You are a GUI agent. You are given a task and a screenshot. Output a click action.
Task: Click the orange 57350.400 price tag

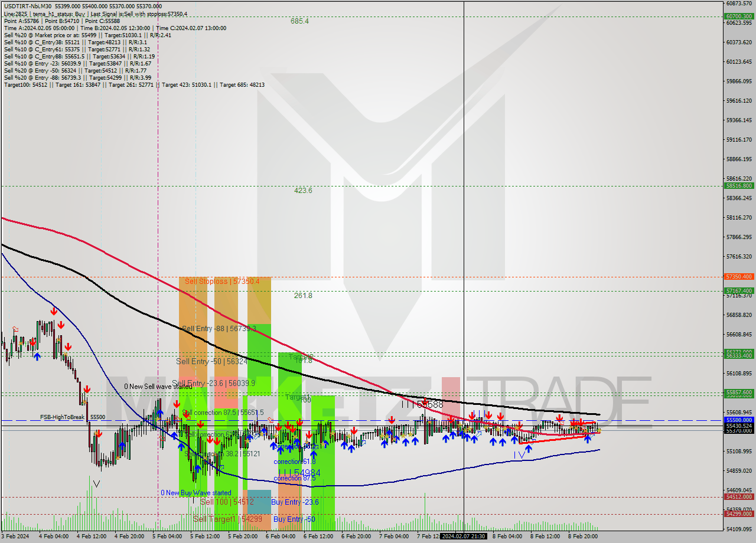click(739, 276)
